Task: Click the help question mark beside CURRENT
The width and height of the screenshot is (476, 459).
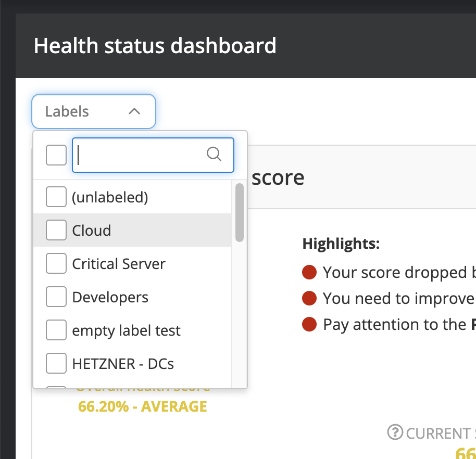Action: coord(396,432)
